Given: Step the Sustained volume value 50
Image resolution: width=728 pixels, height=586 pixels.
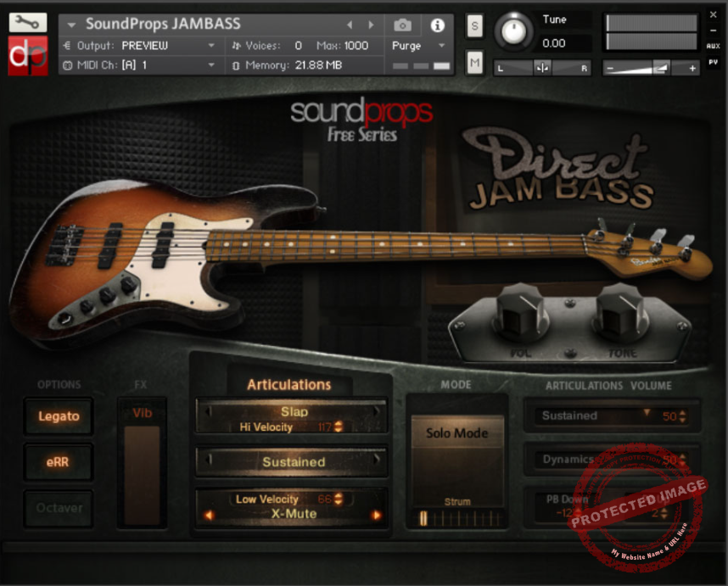Looking at the screenshot, I should 682,416.
